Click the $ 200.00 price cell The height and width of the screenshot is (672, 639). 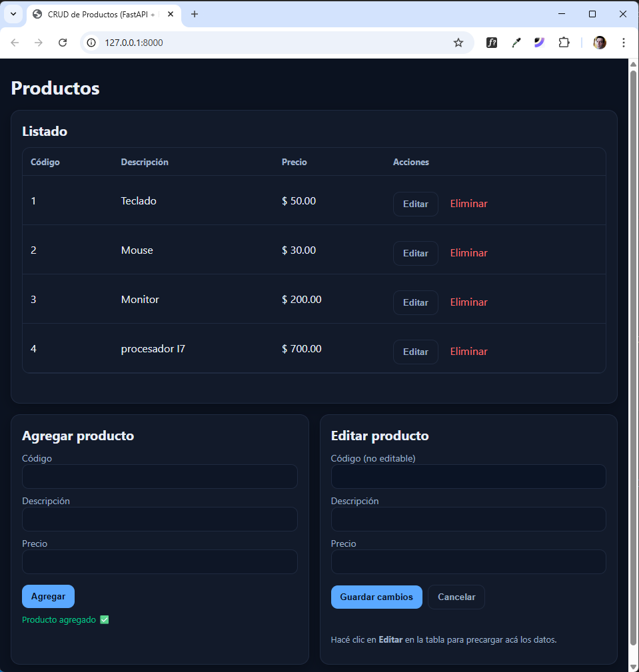point(301,300)
